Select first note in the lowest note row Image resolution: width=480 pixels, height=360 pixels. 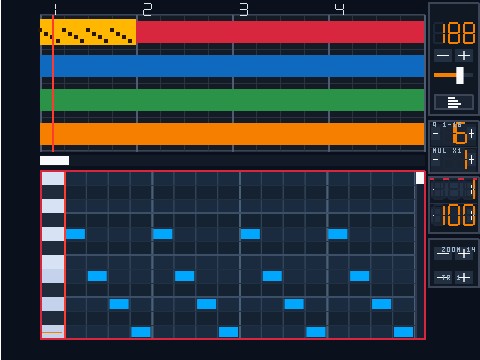(x=141, y=332)
